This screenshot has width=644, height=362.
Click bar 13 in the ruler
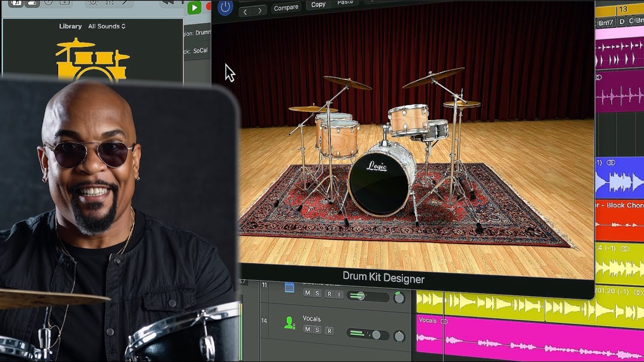[623, 10]
